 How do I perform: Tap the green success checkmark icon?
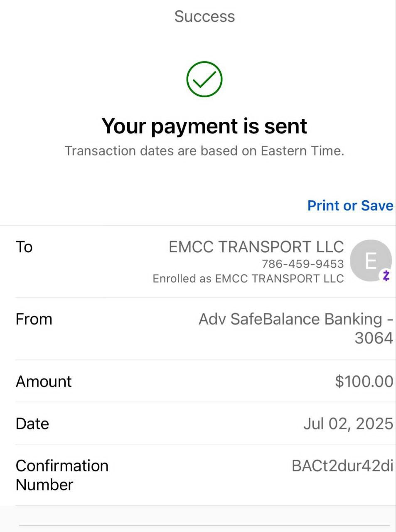[x=204, y=79]
